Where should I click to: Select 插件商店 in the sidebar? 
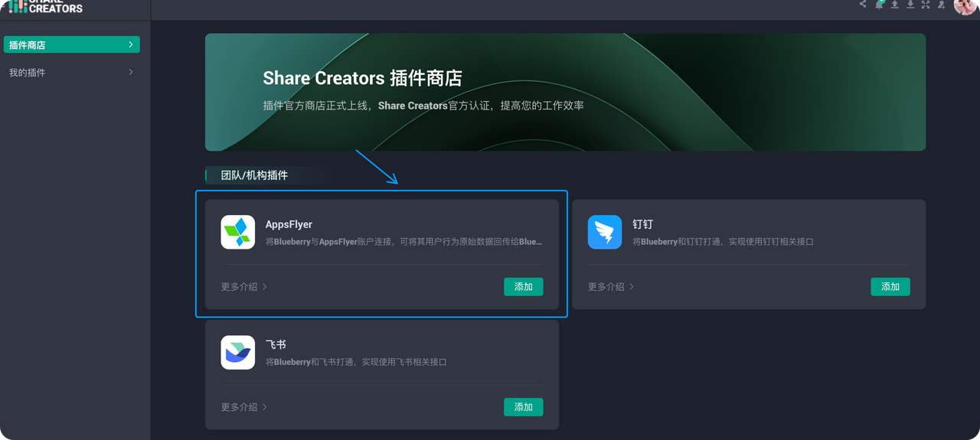point(71,45)
